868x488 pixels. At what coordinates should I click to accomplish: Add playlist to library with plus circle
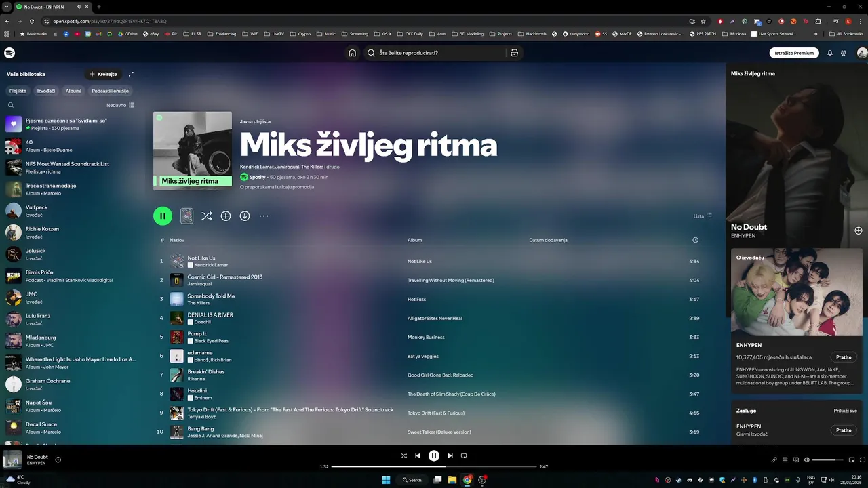226,216
